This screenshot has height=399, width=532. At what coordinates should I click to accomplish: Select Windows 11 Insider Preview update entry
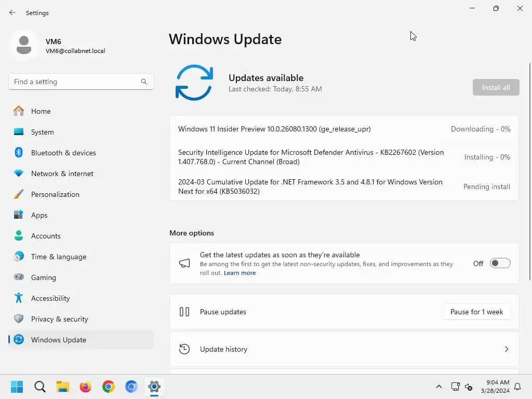point(344,129)
